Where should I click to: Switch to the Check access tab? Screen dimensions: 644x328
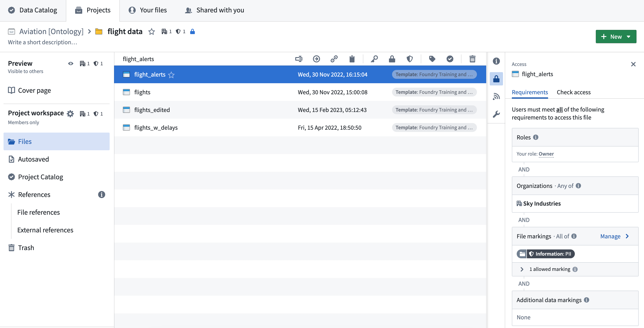(574, 92)
